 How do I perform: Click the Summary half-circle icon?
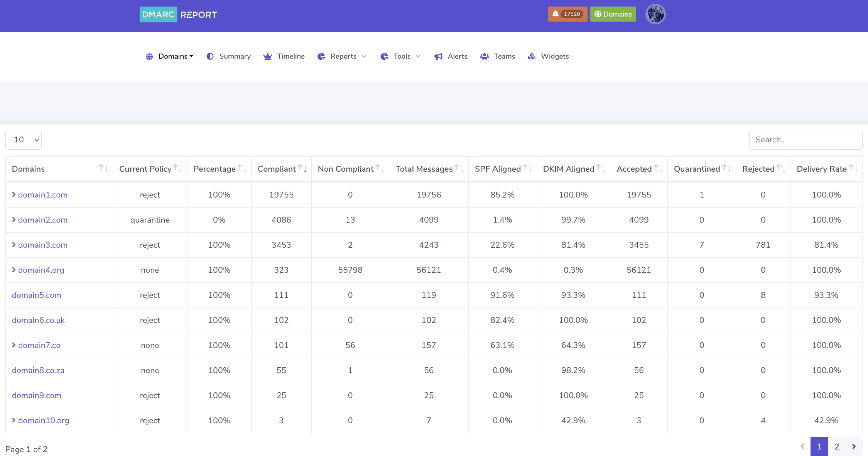click(x=210, y=56)
